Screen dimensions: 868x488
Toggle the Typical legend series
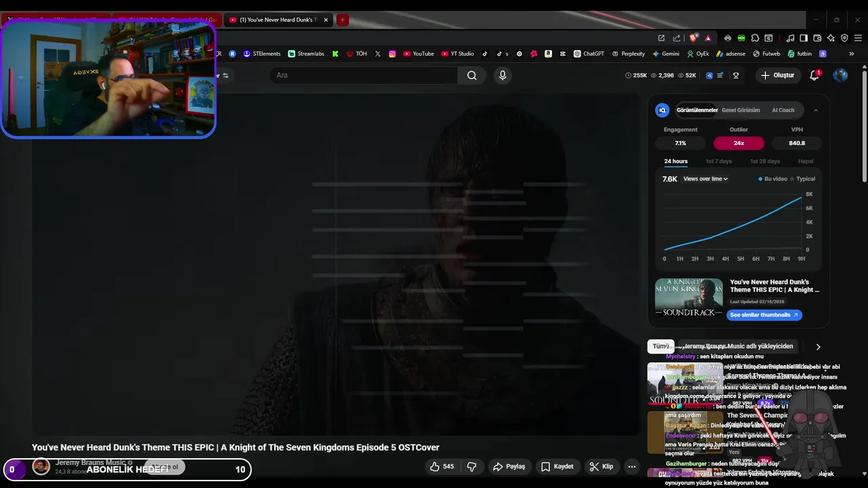click(x=803, y=179)
